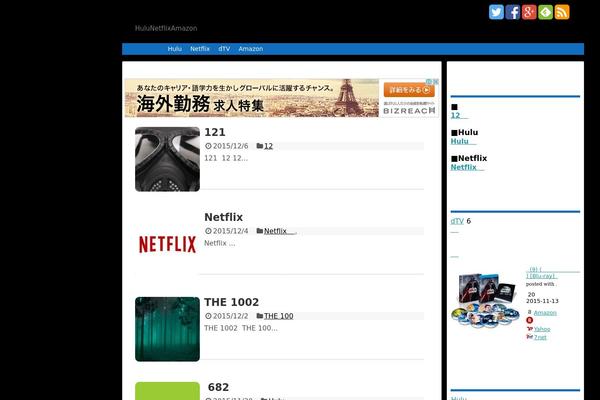Open the article titled Netflix
The width and height of the screenshot is (600, 400).
coord(223,217)
